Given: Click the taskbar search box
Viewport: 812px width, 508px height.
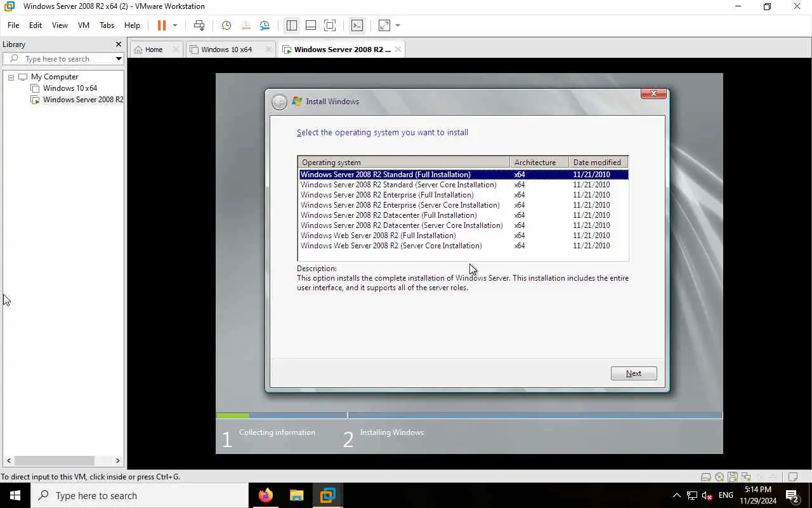Looking at the screenshot, I should point(140,495).
